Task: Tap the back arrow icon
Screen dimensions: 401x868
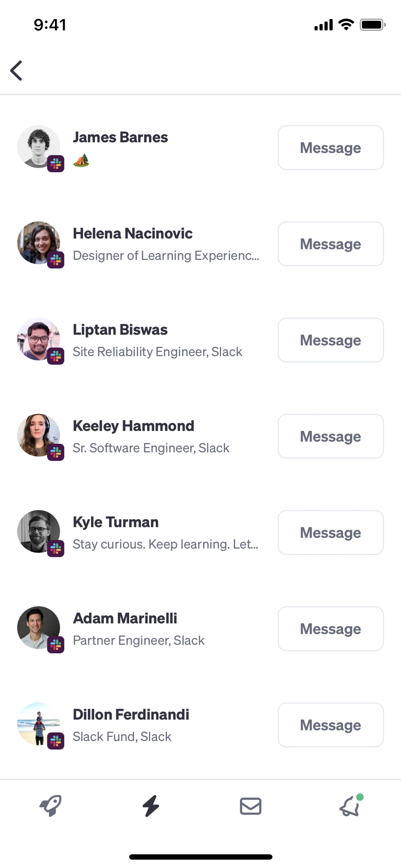Action: coord(16,71)
